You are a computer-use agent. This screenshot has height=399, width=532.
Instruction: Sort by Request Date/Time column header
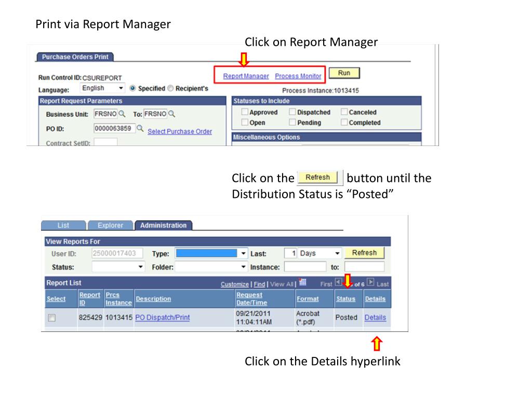point(251,299)
